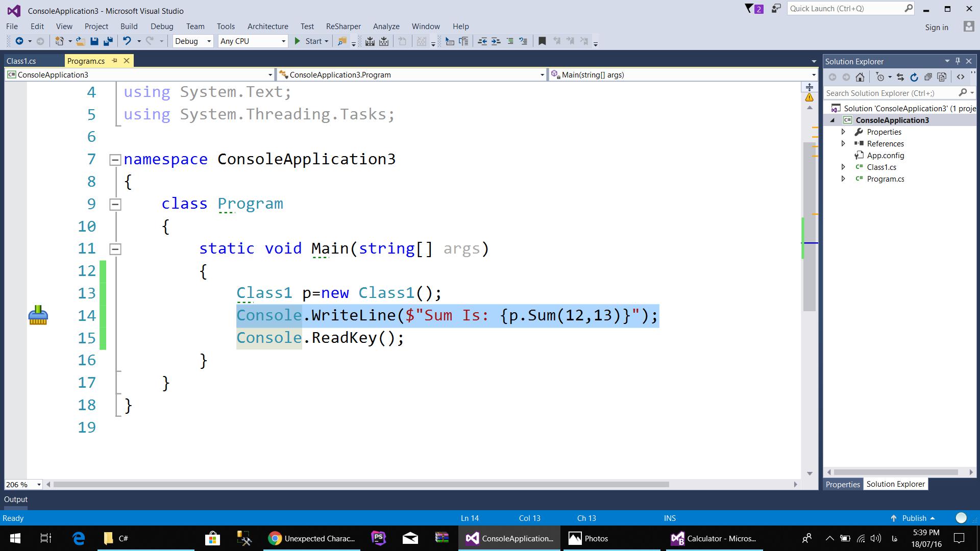Image resolution: width=980 pixels, height=551 pixels.
Task: Toggle pin on the Program.cs tab
Action: (x=114, y=61)
